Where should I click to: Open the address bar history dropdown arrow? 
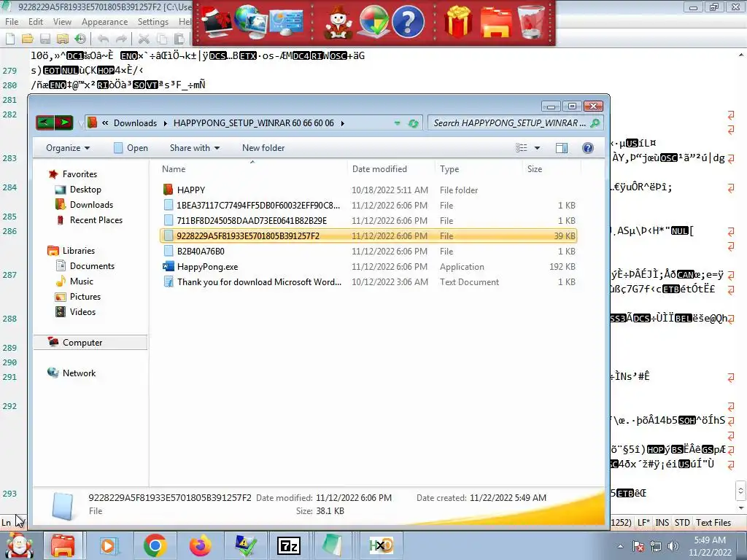[x=397, y=123]
